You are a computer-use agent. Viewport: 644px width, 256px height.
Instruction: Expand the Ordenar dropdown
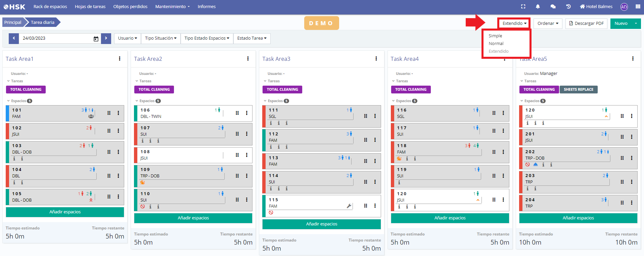[x=548, y=24]
